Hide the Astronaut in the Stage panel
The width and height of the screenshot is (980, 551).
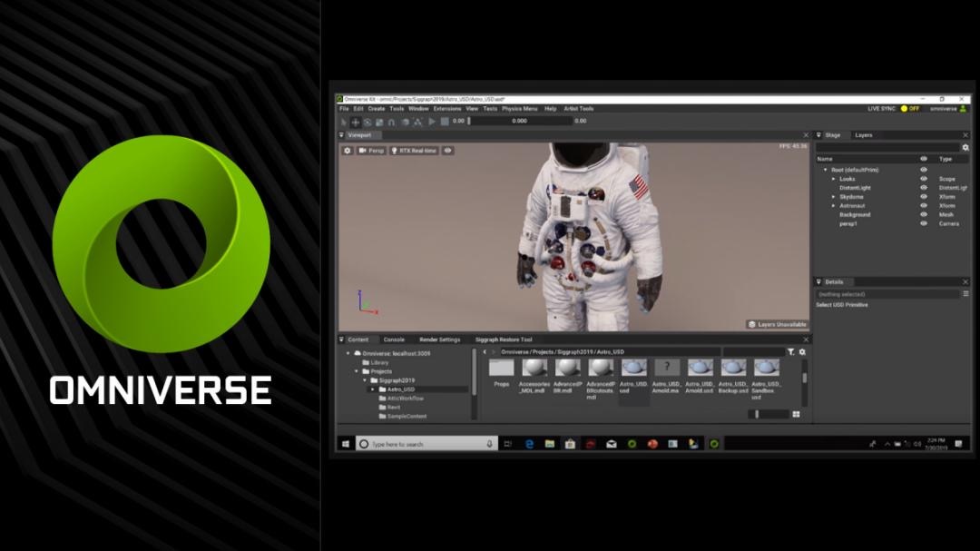click(x=924, y=206)
